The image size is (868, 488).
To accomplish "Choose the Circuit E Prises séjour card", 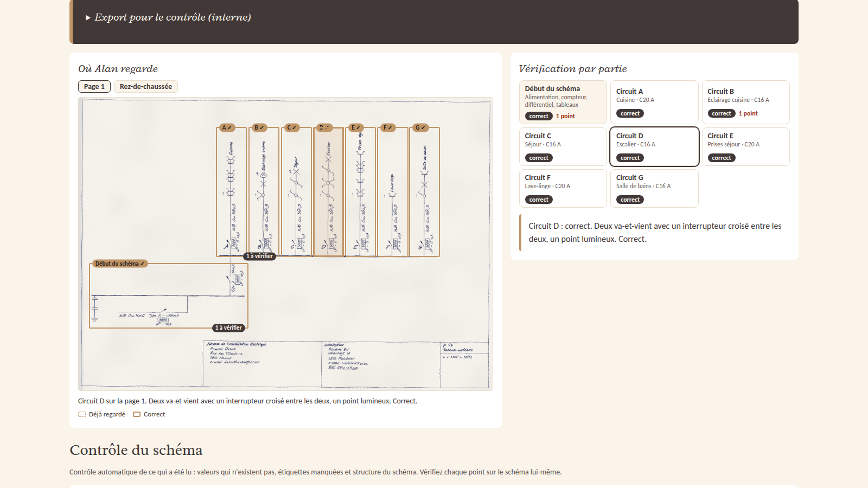I will tap(745, 146).
